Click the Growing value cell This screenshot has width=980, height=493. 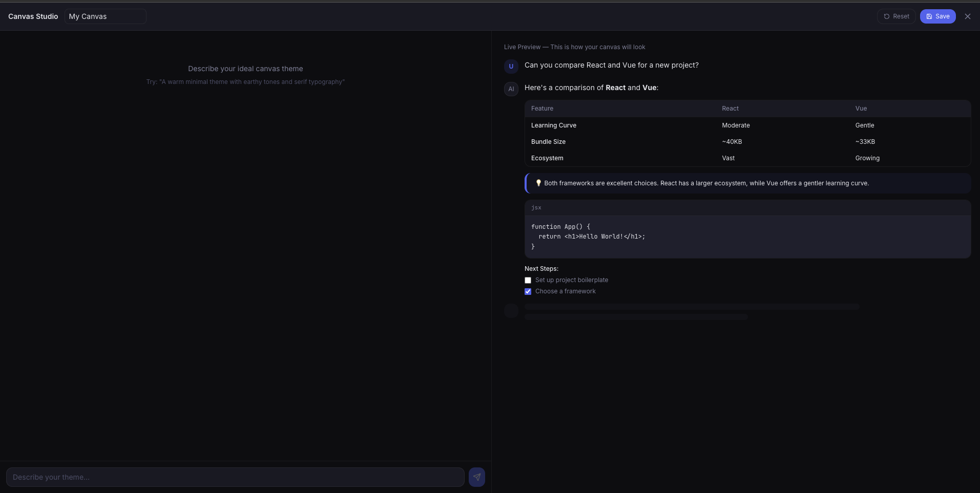[x=867, y=158]
